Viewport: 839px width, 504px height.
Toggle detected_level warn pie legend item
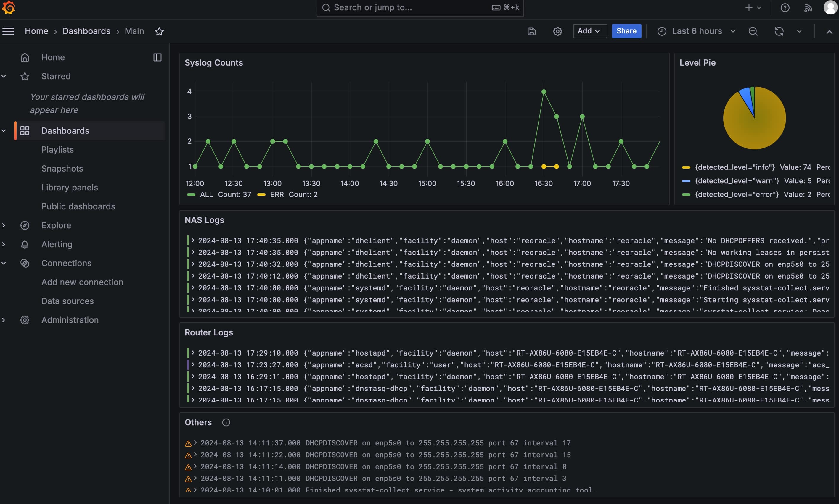(x=737, y=181)
